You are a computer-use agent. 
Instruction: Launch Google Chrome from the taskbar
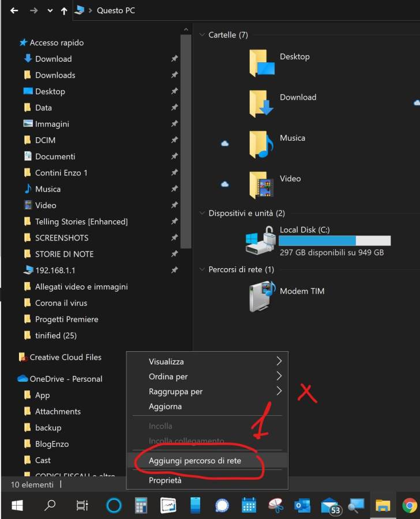click(410, 506)
